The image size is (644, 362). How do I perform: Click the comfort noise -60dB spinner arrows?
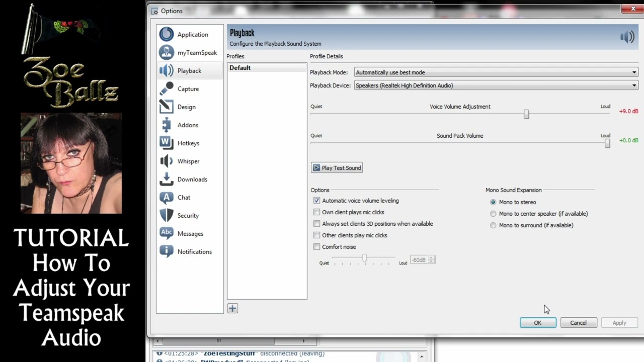point(431,260)
